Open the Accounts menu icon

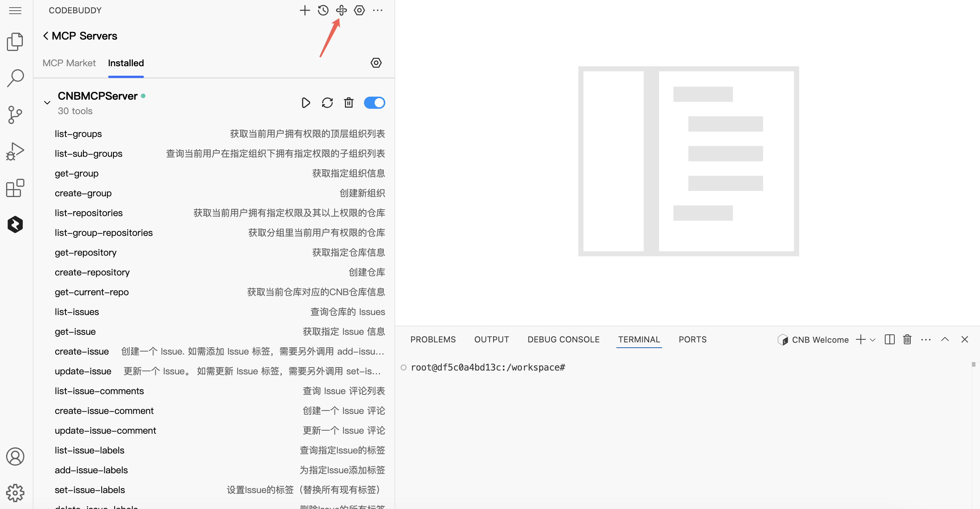(15, 457)
